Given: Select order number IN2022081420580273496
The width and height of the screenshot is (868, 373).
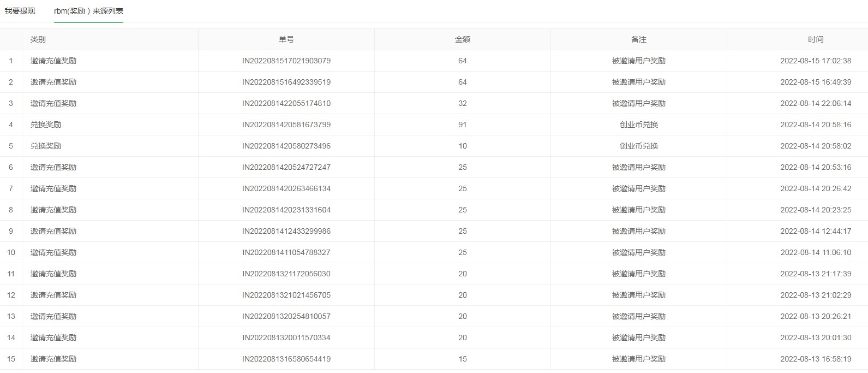Looking at the screenshot, I should click(x=286, y=146).
